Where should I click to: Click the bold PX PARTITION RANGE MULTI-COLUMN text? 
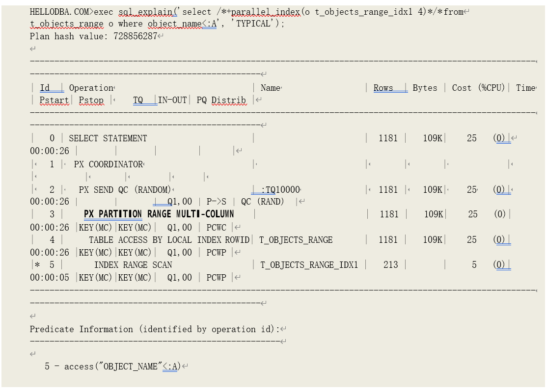[159, 214]
